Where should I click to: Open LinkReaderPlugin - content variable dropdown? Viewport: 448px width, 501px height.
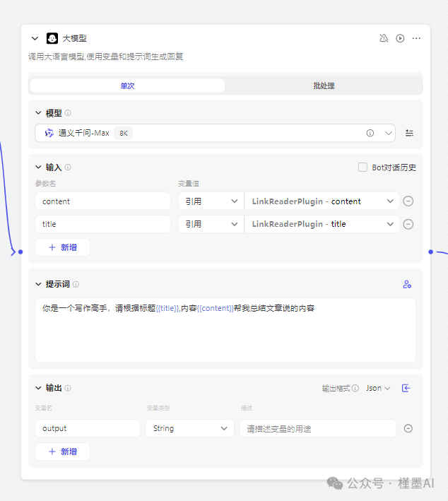[322, 201]
